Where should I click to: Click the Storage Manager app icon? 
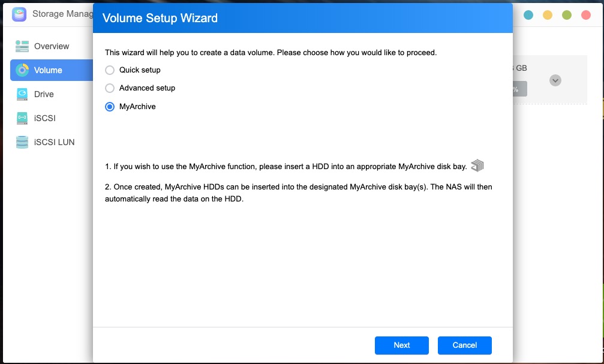coord(19,14)
